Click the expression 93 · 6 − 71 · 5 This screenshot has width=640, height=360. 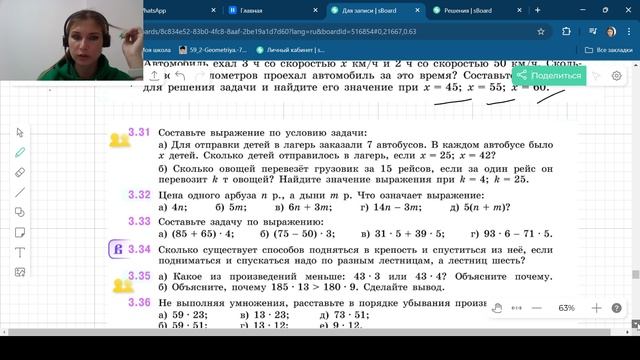[x=518, y=234]
